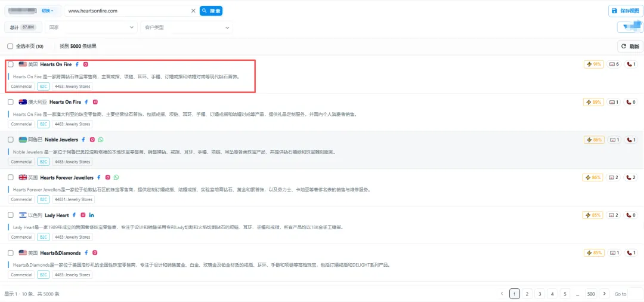
Task: Jump to page 500
Action: click(591, 294)
